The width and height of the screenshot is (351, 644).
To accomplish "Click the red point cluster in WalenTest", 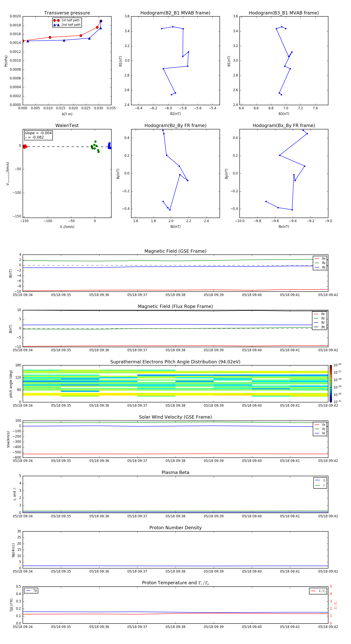I will pos(25,147).
